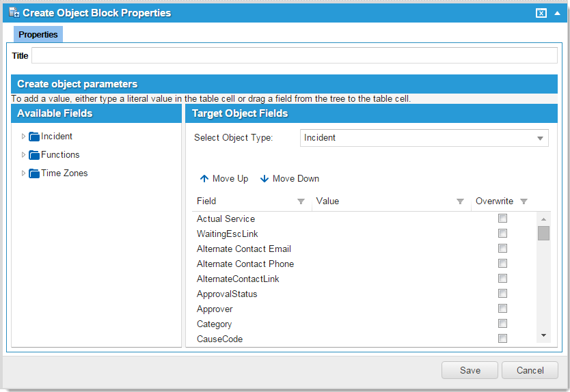This screenshot has height=392, width=570.
Task: Click the Title input field
Action: (x=294, y=56)
